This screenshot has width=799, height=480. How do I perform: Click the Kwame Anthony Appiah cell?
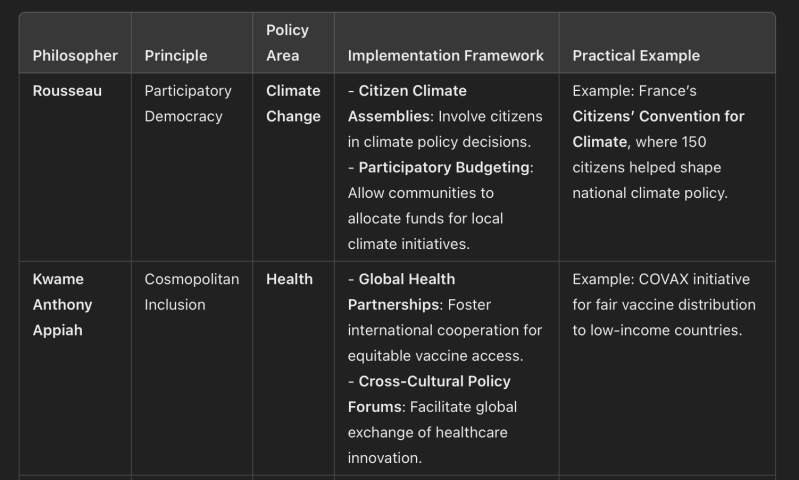click(x=62, y=304)
